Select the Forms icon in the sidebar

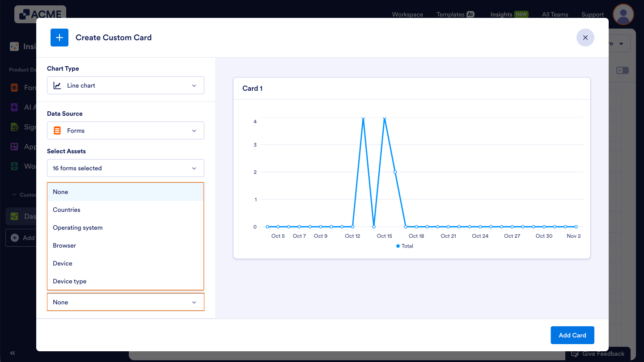tap(13, 88)
